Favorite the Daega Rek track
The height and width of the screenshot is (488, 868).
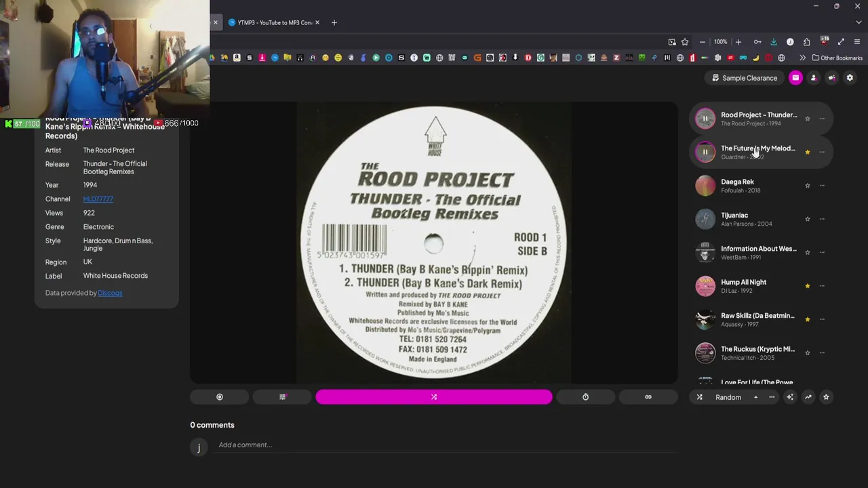(807, 185)
